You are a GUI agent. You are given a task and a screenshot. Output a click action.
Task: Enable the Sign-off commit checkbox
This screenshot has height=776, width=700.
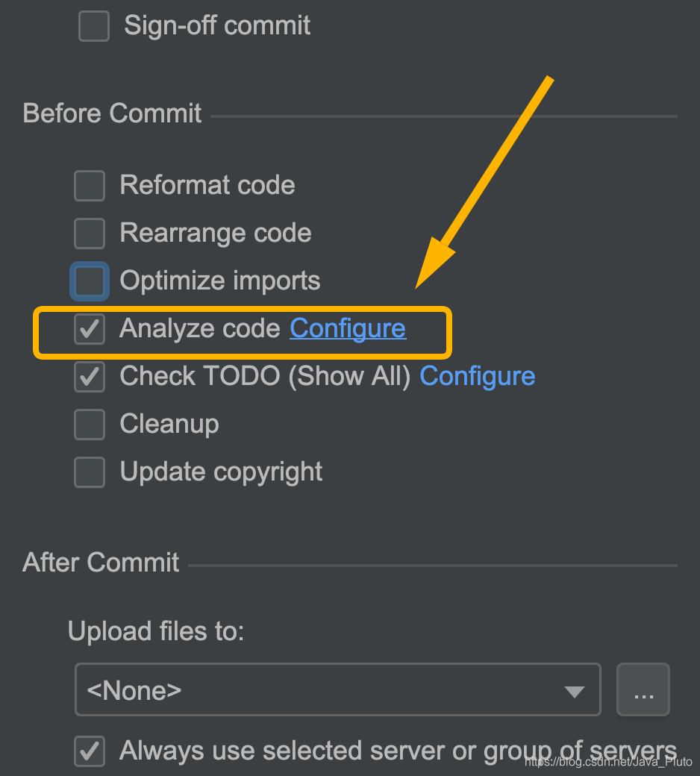point(94,26)
